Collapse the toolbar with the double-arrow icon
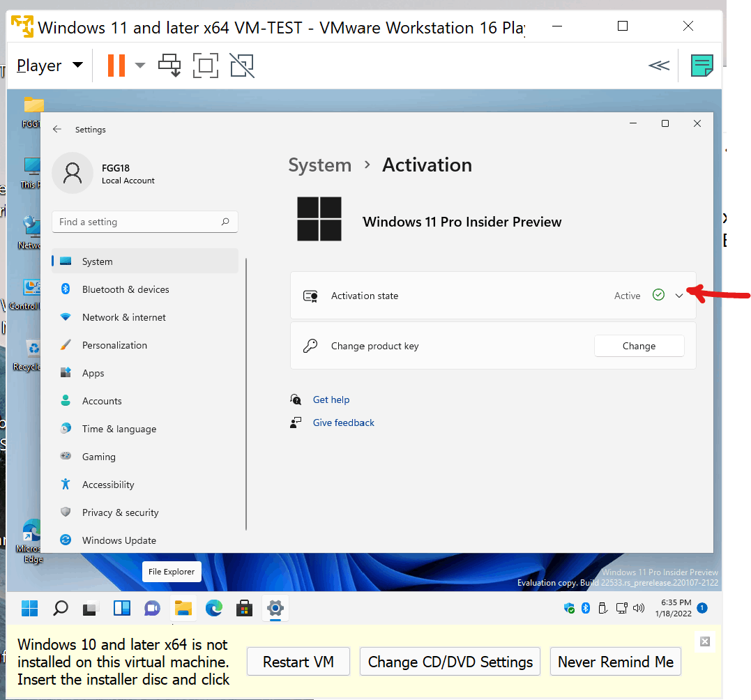 [659, 66]
